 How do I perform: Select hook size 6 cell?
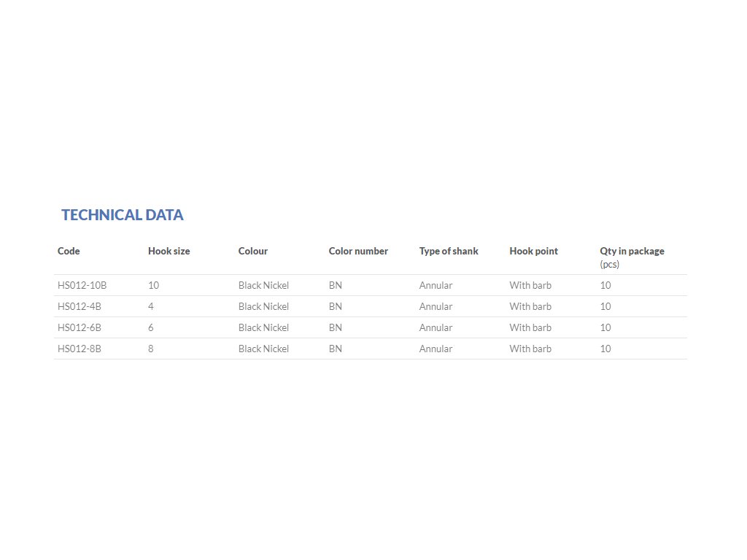150,327
